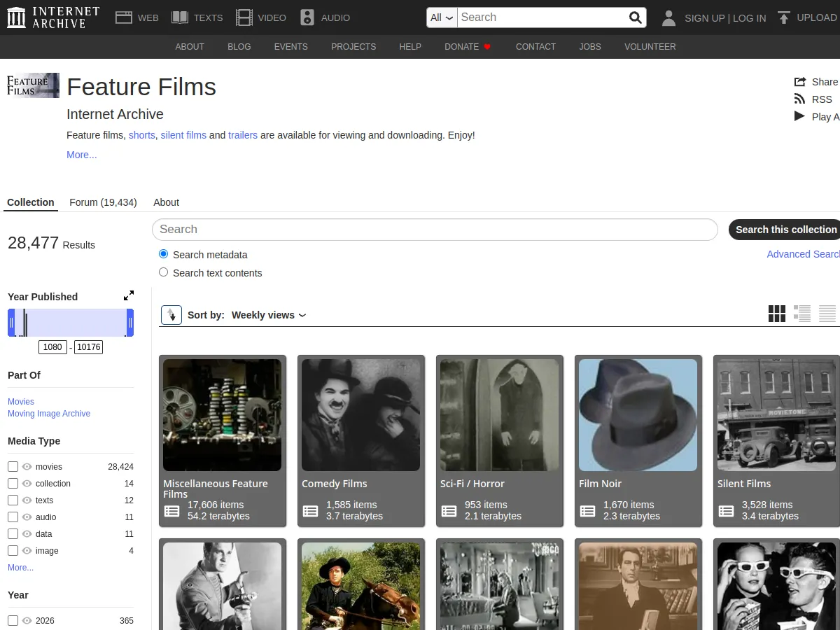Viewport: 840px width, 630px height.
Task: Click the Donate heart icon
Action: tap(487, 47)
